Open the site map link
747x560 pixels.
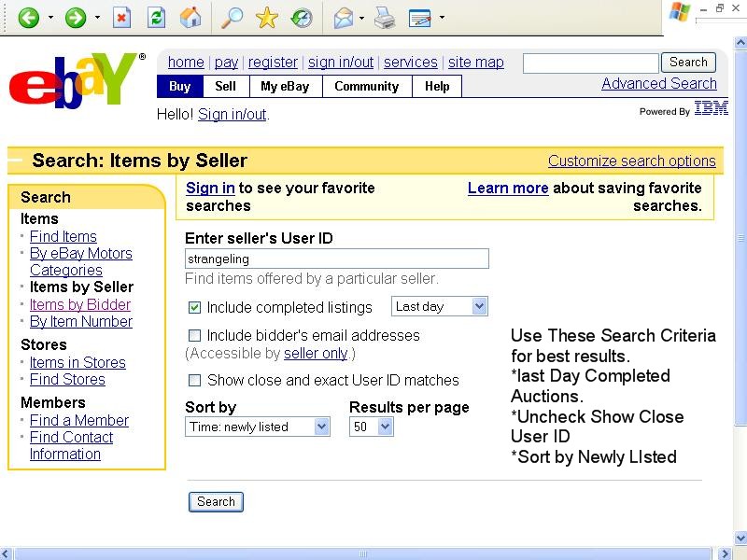pyautogui.click(x=476, y=62)
